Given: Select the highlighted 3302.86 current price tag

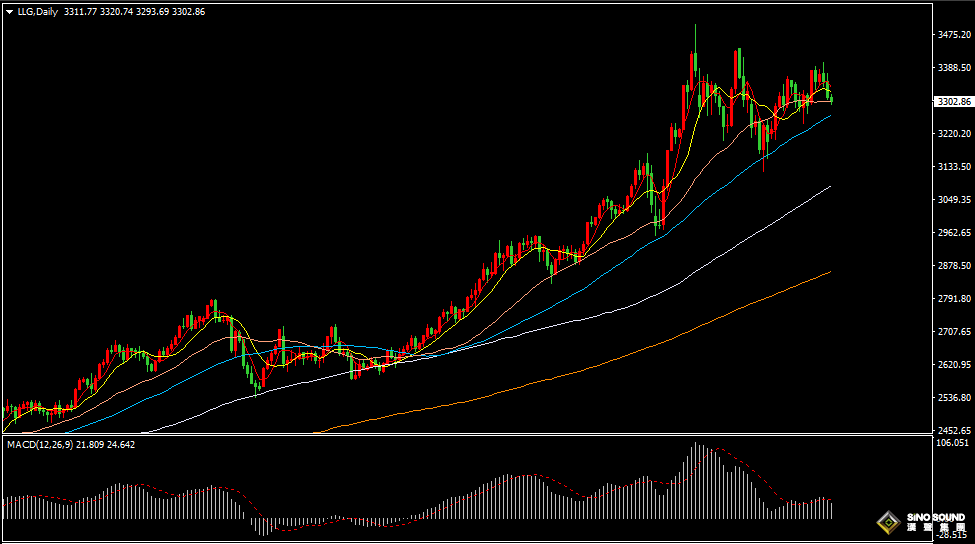Looking at the screenshot, I should 953,102.
